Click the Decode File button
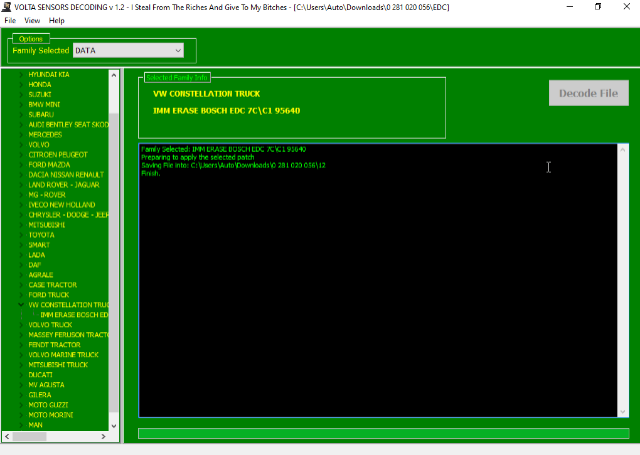 coord(589,93)
